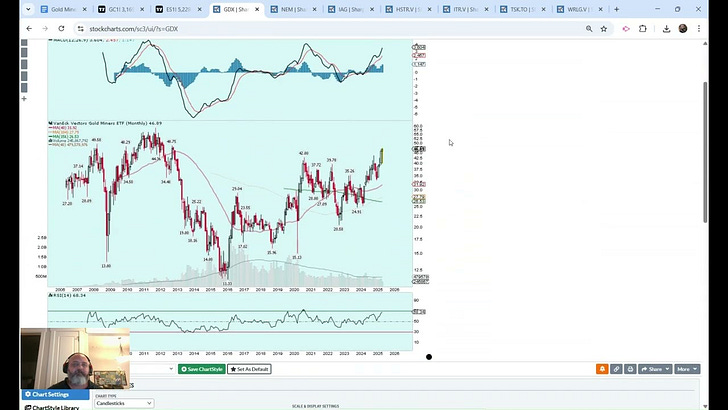Open the Candlesticks chart type dropdown
The height and width of the screenshot is (410, 728).
124,403
